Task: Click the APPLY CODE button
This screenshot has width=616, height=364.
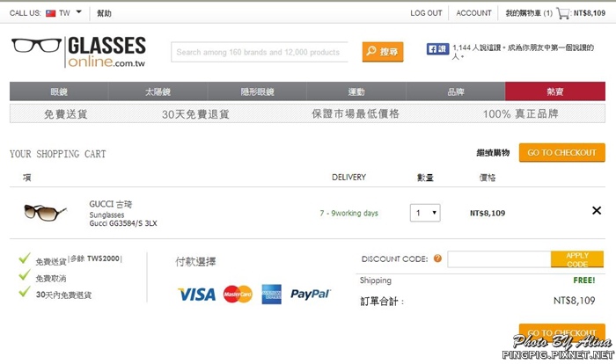Action: coord(577,259)
